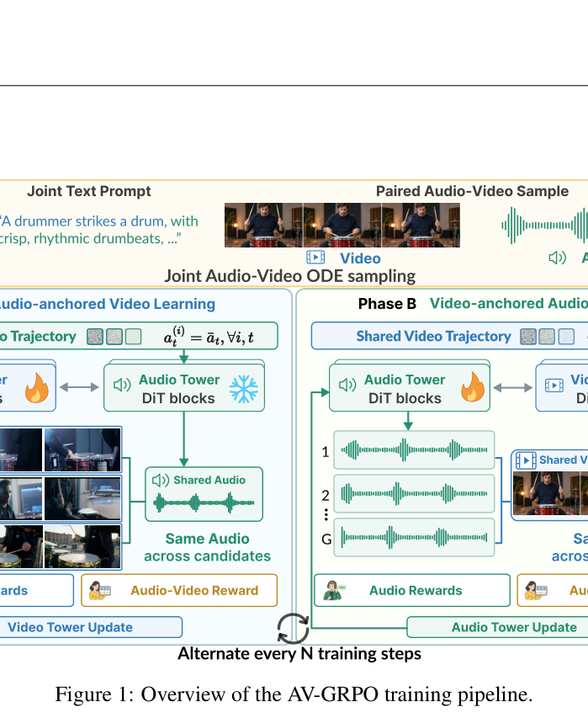The width and height of the screenshot is (588, 718).
Task: Click the middle drummer video frame
Action: pyautogui.click(x=342, y=226)
